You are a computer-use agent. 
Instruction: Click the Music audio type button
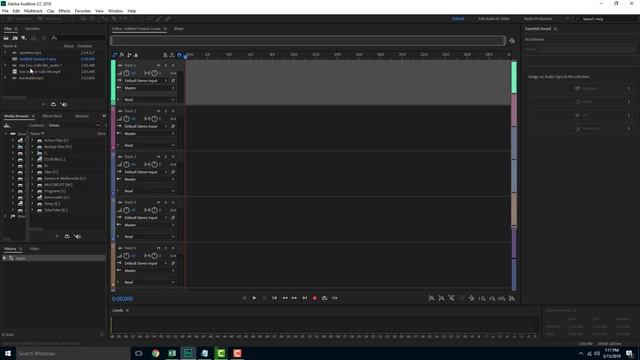tap(580, 102)
